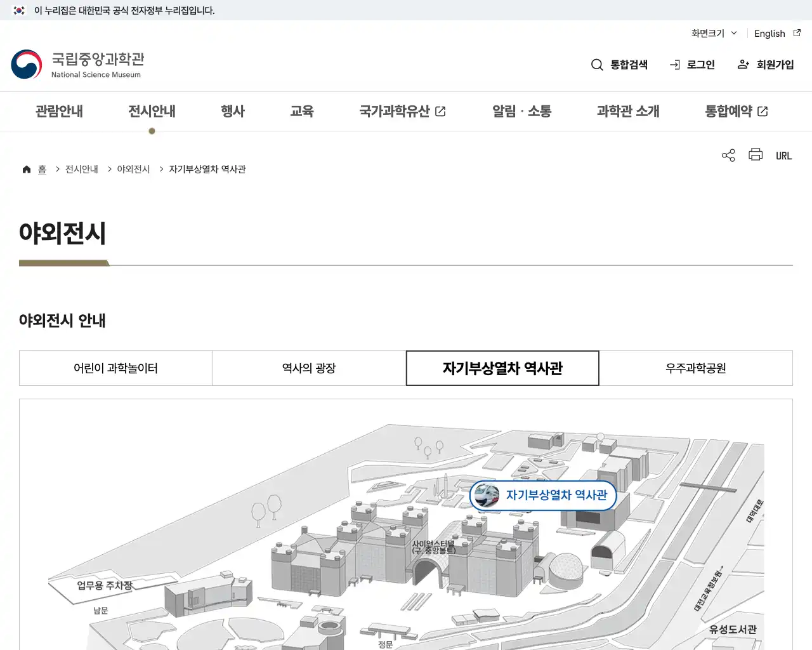Click the external-link arrow next to 통합예약

coord(763,110)
